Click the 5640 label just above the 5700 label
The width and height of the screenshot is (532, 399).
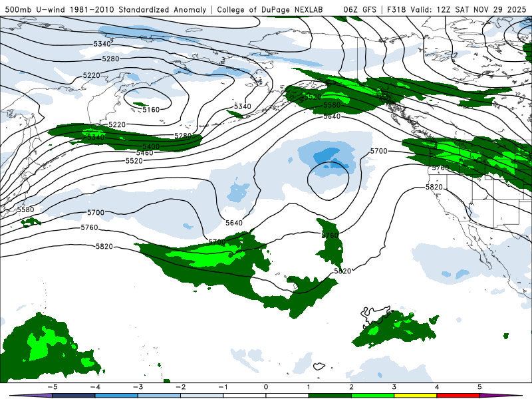(x=234, y=223)
